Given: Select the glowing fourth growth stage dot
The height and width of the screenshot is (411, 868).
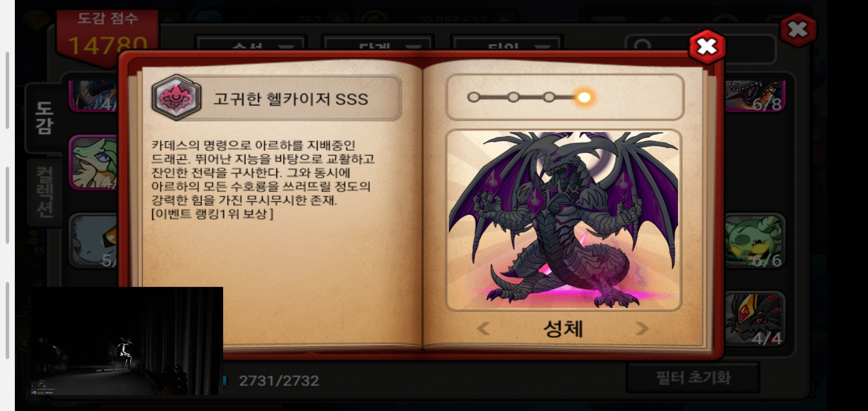Looking at the screenshot, I should 584,97.
